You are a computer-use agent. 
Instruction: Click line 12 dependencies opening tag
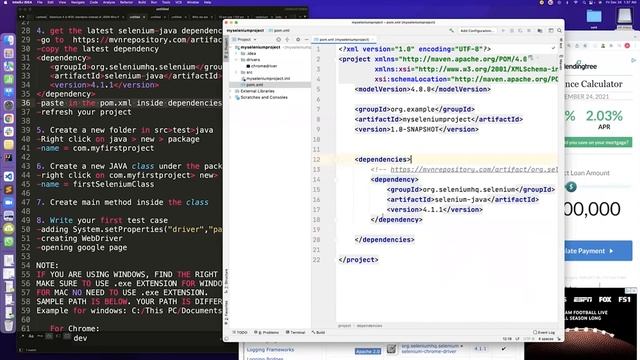(x=383, y=160)
